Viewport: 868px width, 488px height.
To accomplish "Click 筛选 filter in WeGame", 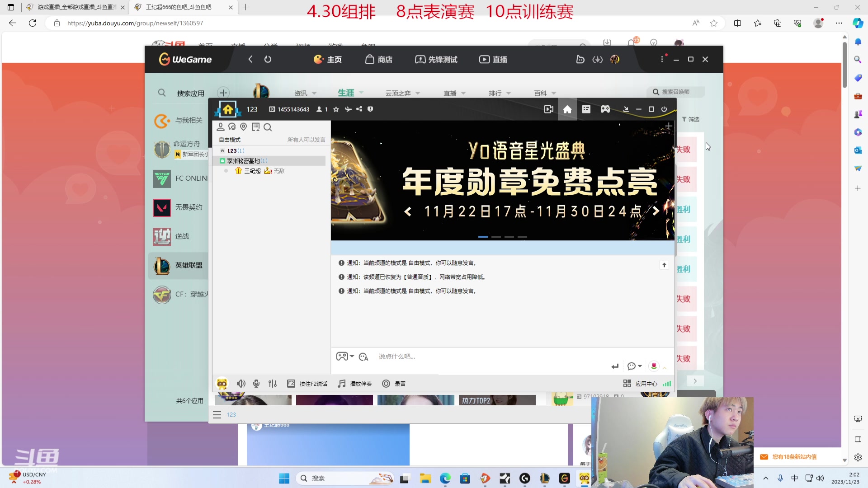I will [691, 119].
